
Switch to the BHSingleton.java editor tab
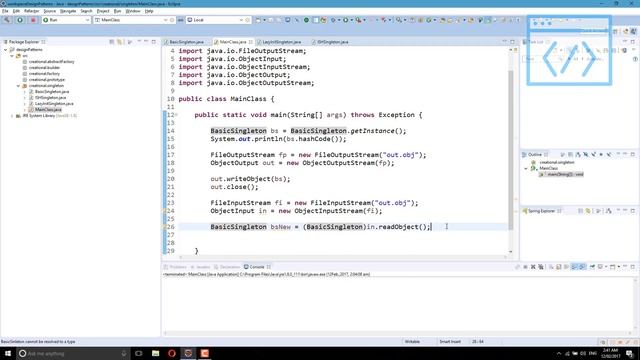333,42
